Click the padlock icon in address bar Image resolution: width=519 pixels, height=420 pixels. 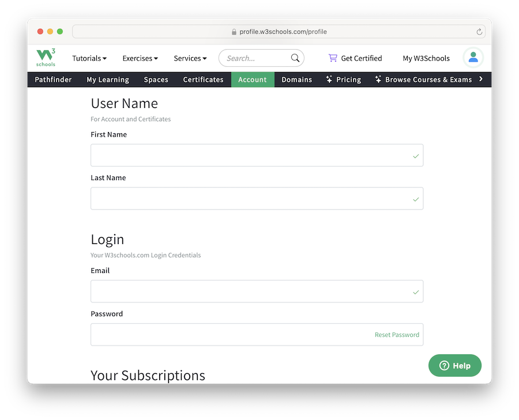[234, 32]
